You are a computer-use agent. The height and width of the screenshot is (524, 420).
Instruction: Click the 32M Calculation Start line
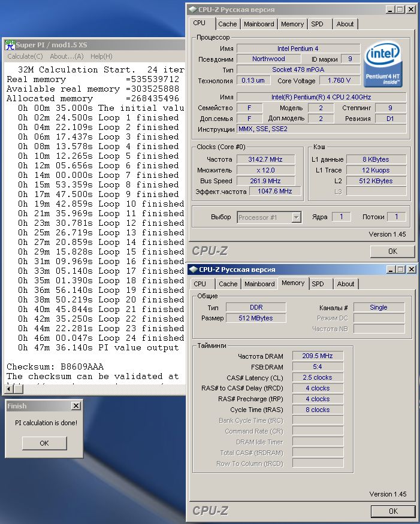coord(101,69)
